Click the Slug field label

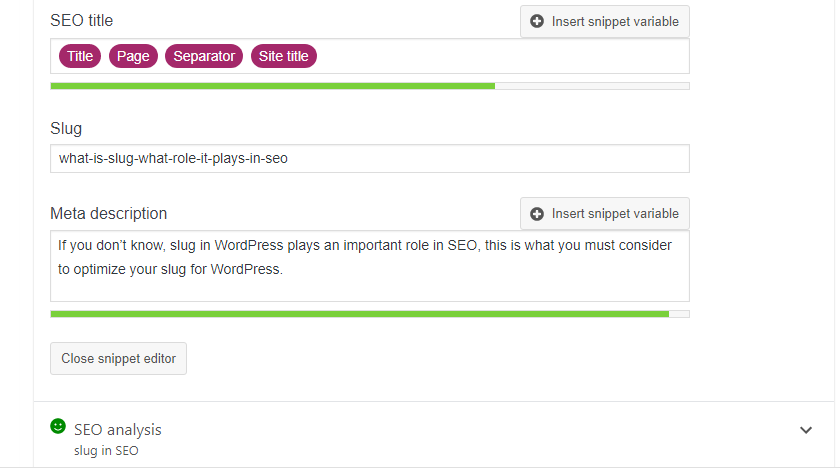66,129
